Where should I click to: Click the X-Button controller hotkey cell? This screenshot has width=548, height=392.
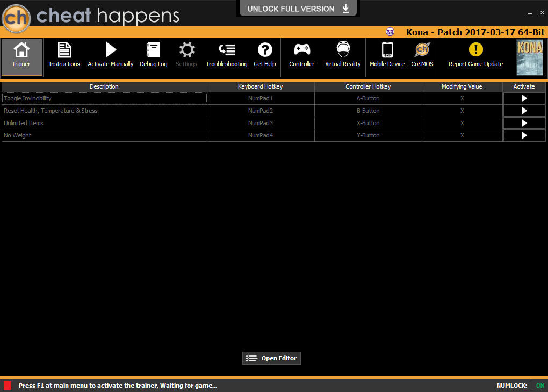[368, 123]
